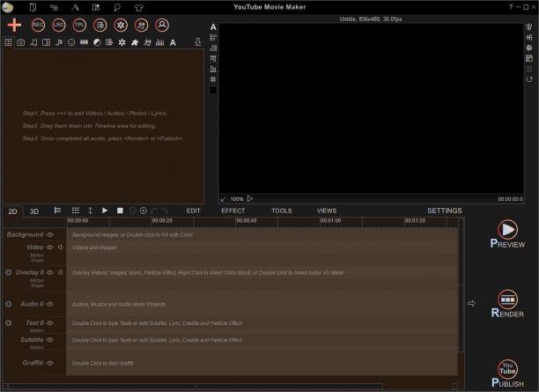
Task: Click the circular user account icon
Action: tap(162, 25)
